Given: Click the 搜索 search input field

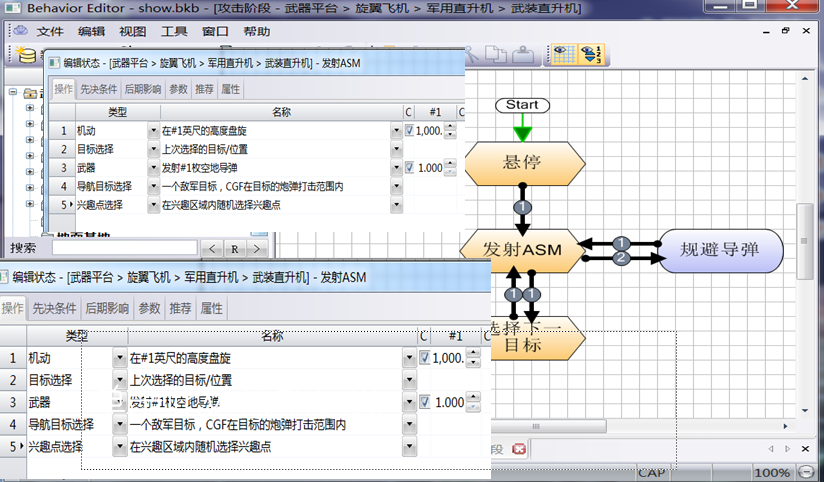Looking at the screenshot, I should [x=125, y=248].
